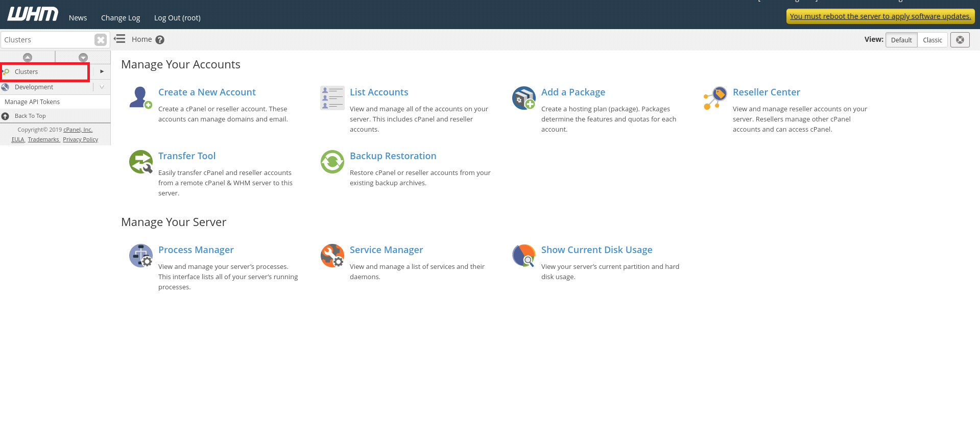
Task: Open the Transfer Tool link
Action: click(x=187, y=156)
